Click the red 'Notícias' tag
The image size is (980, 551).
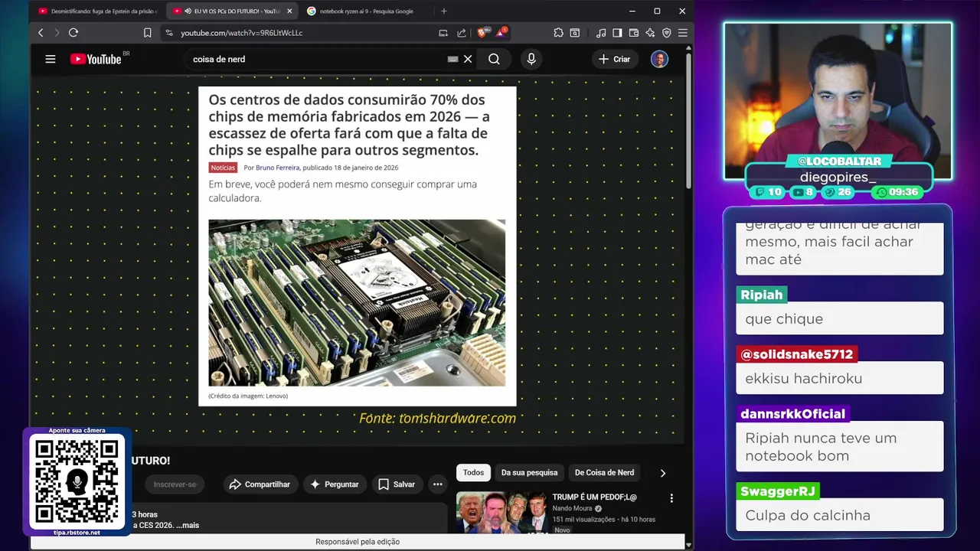click(223, 168)
